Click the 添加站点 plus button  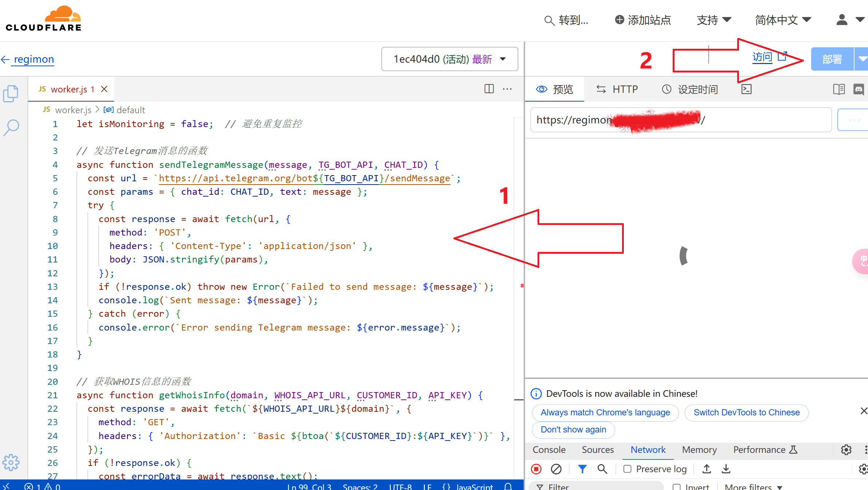[642, 20]
